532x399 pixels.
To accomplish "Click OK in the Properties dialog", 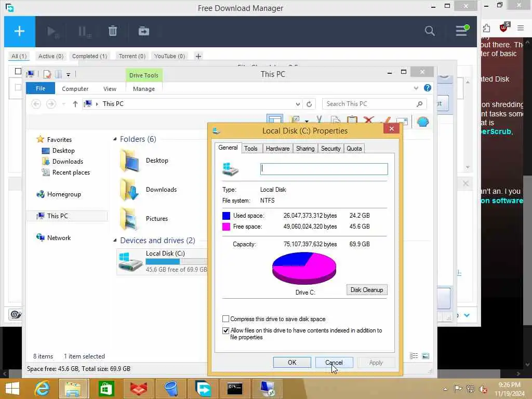I will pyautogui.click(x=292, y=362).
